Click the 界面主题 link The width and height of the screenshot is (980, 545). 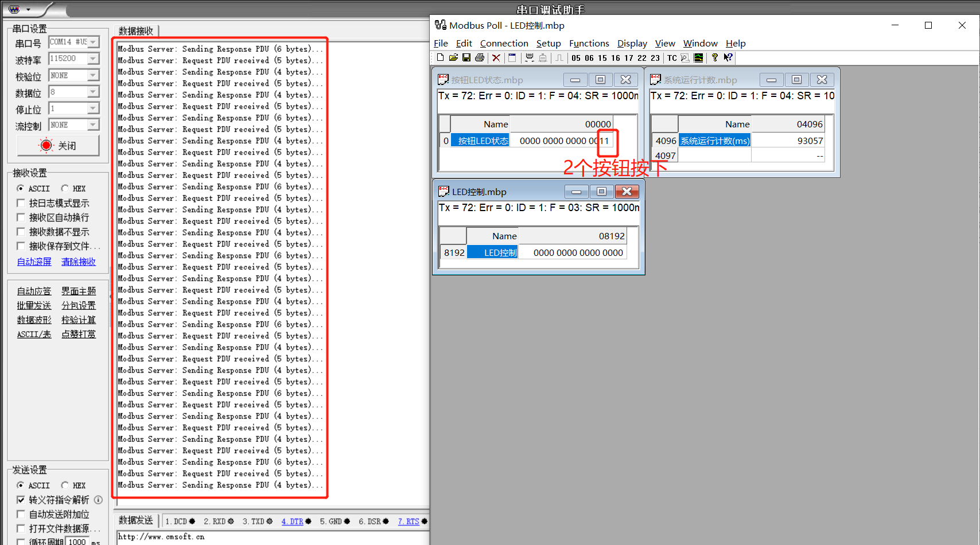point(79,291)
